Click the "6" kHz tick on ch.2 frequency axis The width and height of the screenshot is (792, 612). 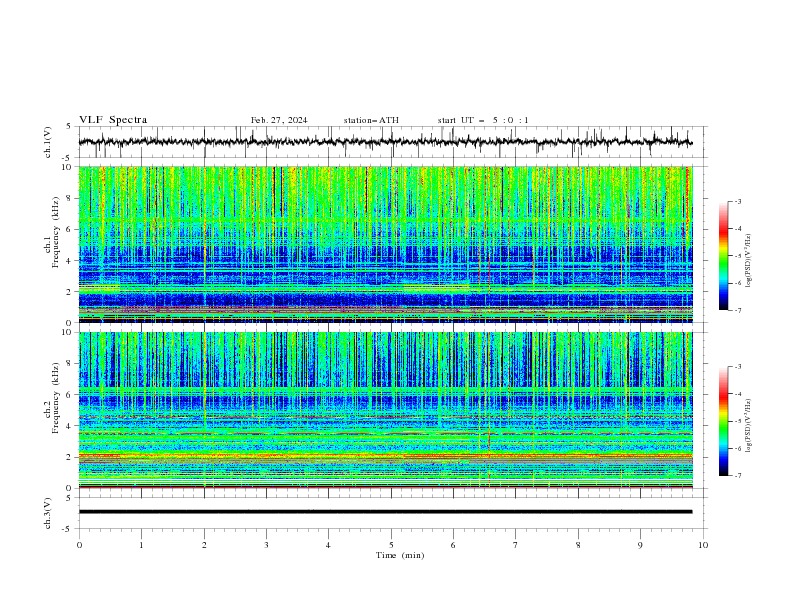point(70,395)
